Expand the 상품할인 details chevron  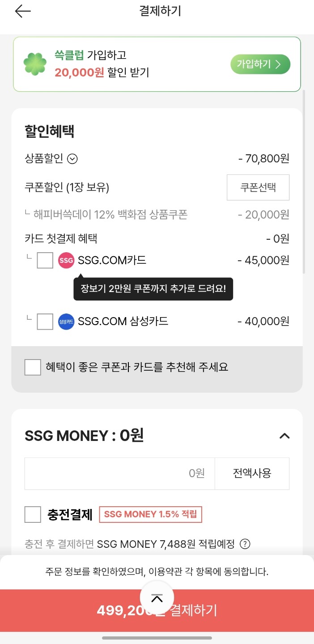[72, 159]
